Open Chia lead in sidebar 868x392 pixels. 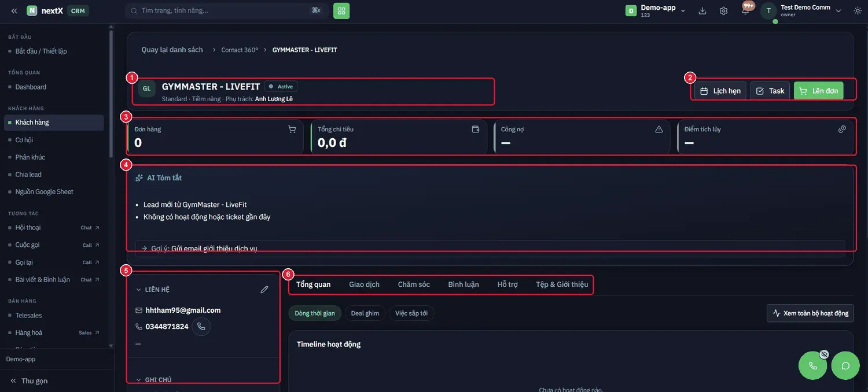(28, 175)
